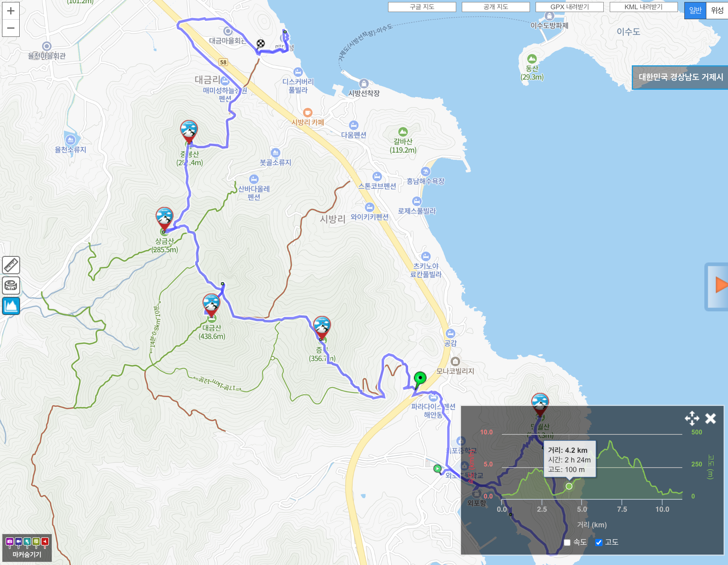Viewport: 728px width, 565px height.
Task: Open the photo marker at 대금산
Action: click(x=211, y=305)
